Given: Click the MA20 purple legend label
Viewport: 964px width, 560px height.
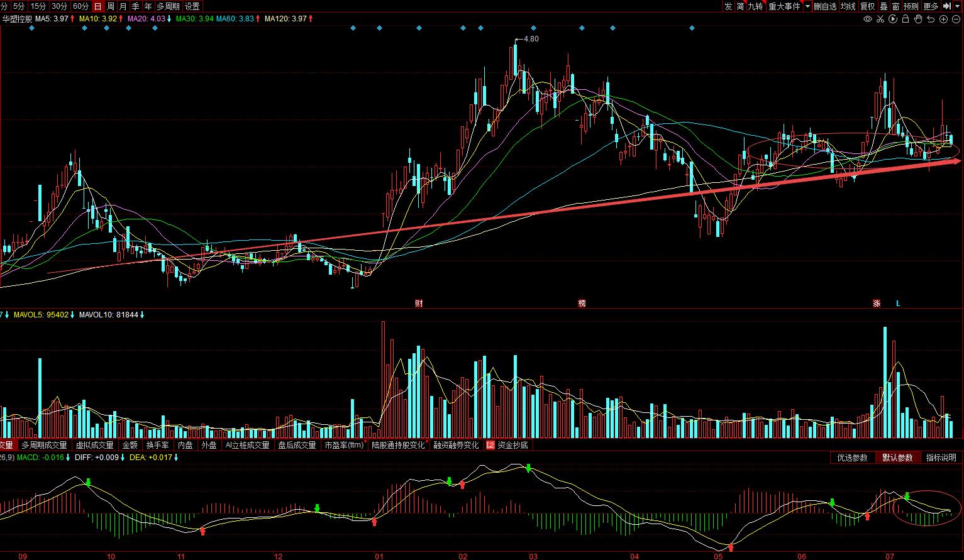Looking at the screenshot, I should 149,19.
